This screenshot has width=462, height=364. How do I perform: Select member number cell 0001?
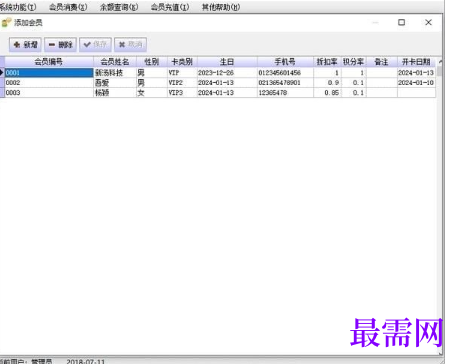pyautogui.click(x=49, y=73)
